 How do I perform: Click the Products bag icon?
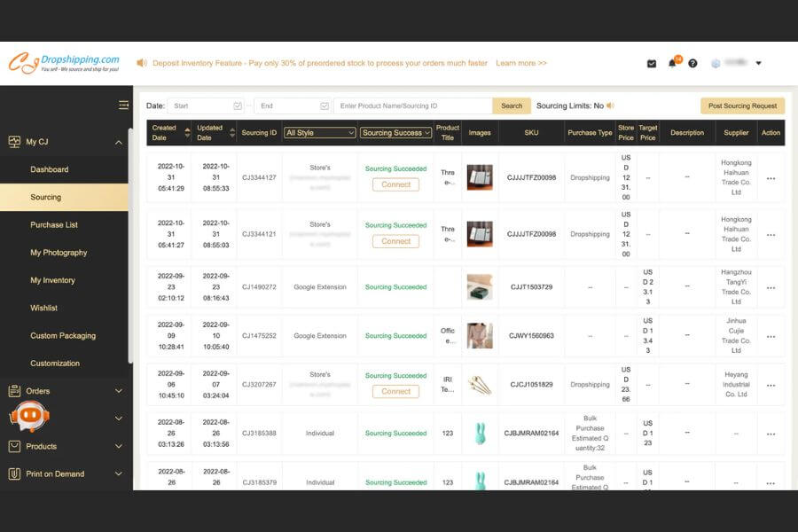coord(15,446)
